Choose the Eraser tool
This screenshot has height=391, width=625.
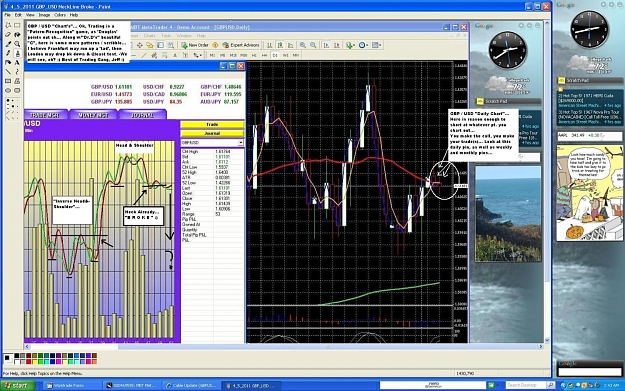point(8,35)
